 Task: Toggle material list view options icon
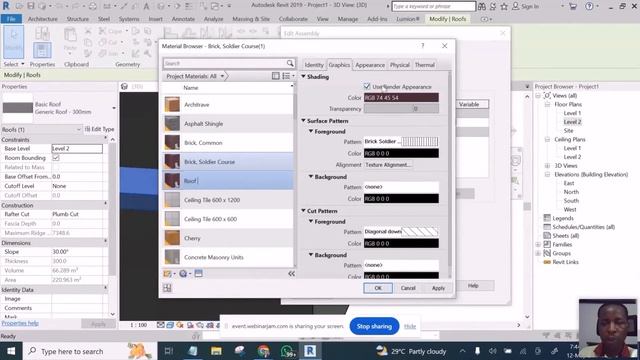click(x=288, y=76)
